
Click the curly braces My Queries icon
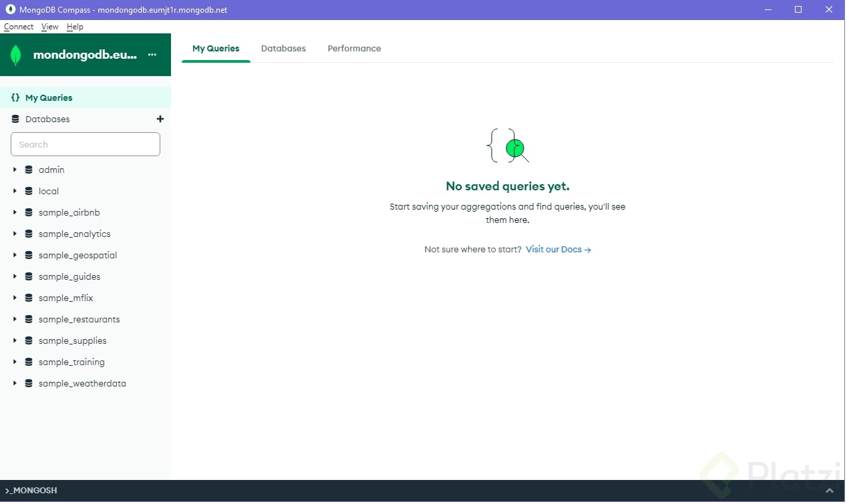(x=15, y=97)
